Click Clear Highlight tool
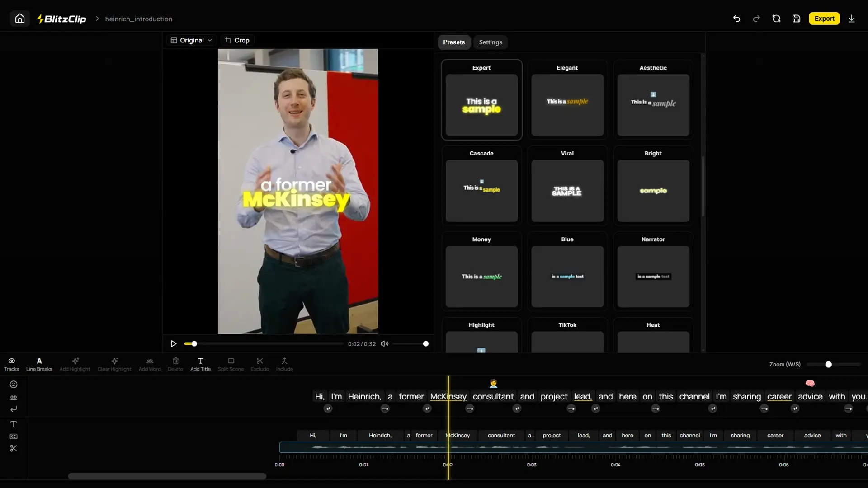 [x=114, y=364]
